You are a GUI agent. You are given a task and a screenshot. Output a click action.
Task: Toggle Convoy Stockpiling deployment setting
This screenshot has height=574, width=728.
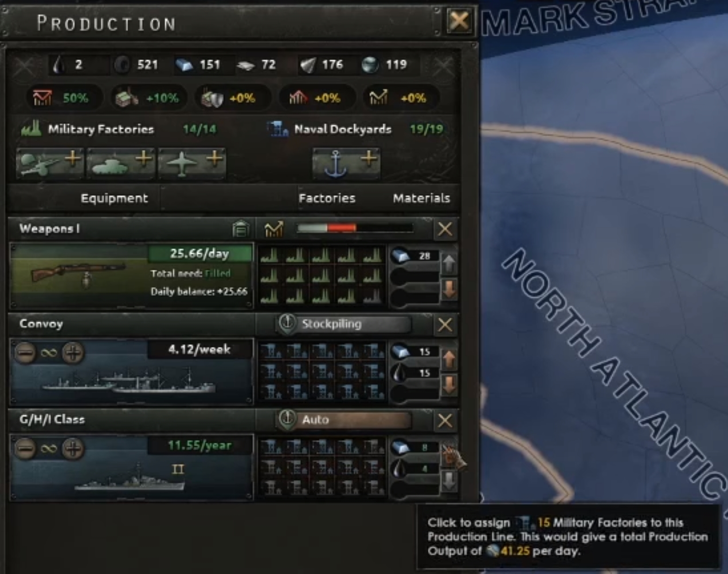[344, 324]
